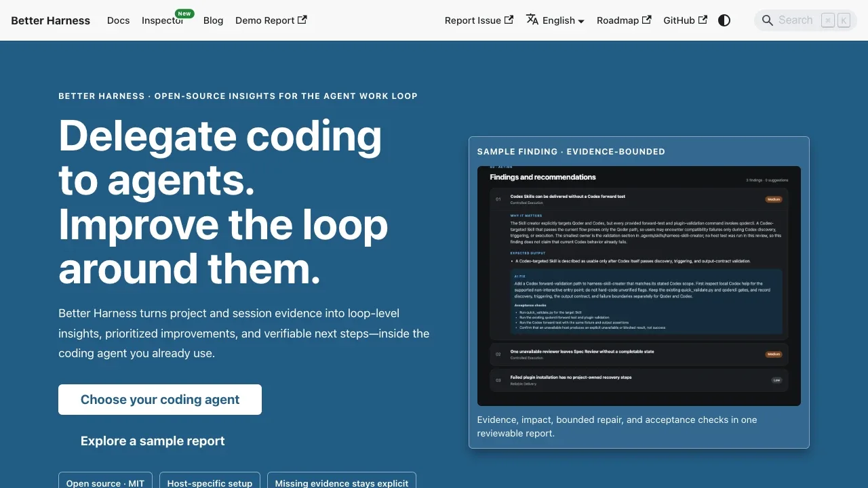Click the caption about evidence and acceptance checks
Image resolution: width=868 pixels, height=488 pixels.
click(x=617, y=426)
